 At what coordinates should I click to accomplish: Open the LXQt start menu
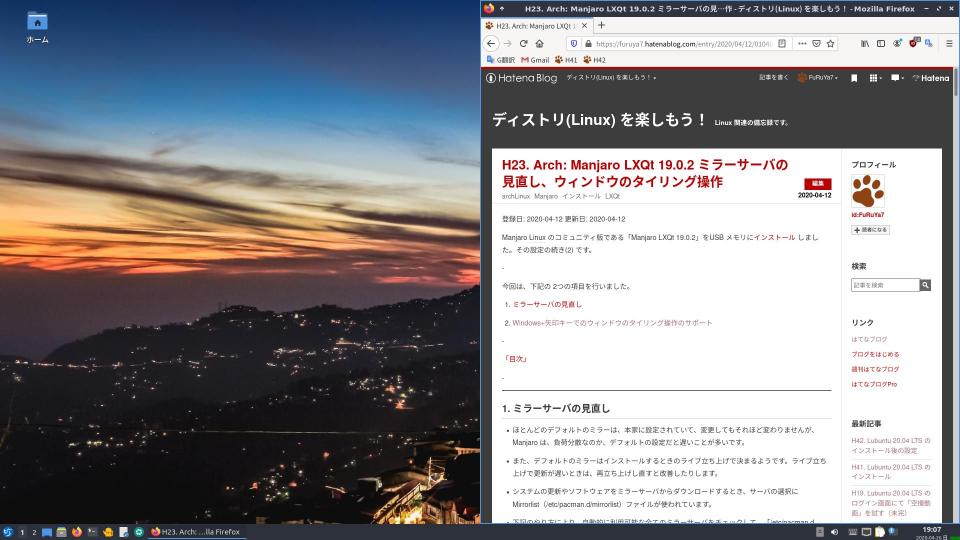click(7, 532)
